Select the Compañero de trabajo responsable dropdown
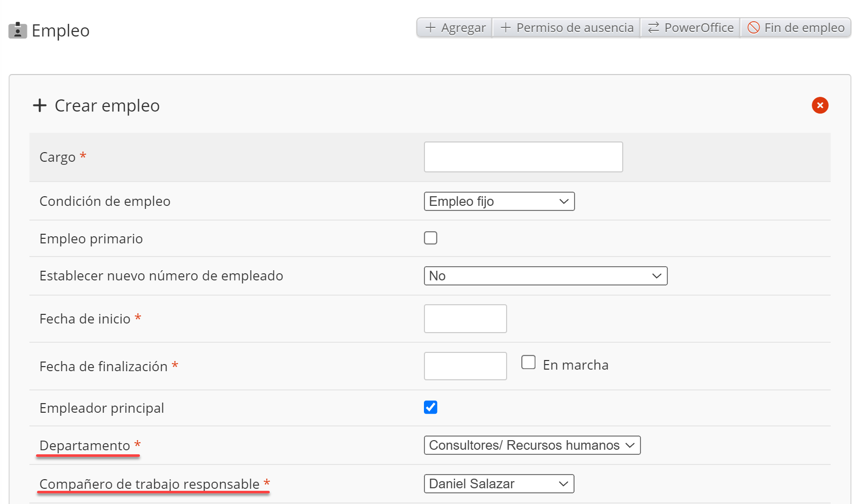Image resolution: width=857 pixels, height=504 pixels. click(x=499, y=484)
